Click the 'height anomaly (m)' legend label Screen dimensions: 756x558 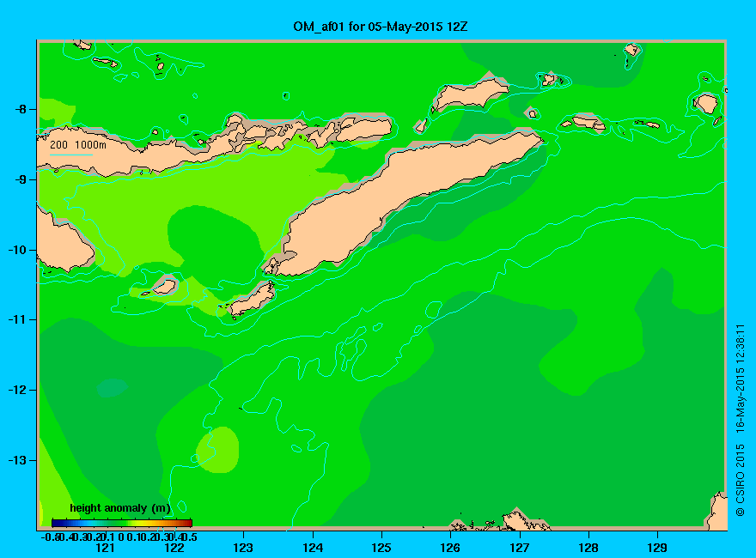pos(120,508)
